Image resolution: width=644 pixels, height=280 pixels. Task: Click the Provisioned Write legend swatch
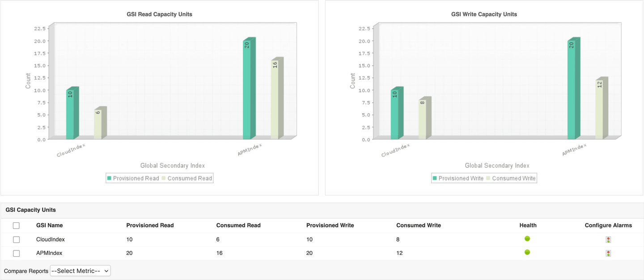(435, 178)
